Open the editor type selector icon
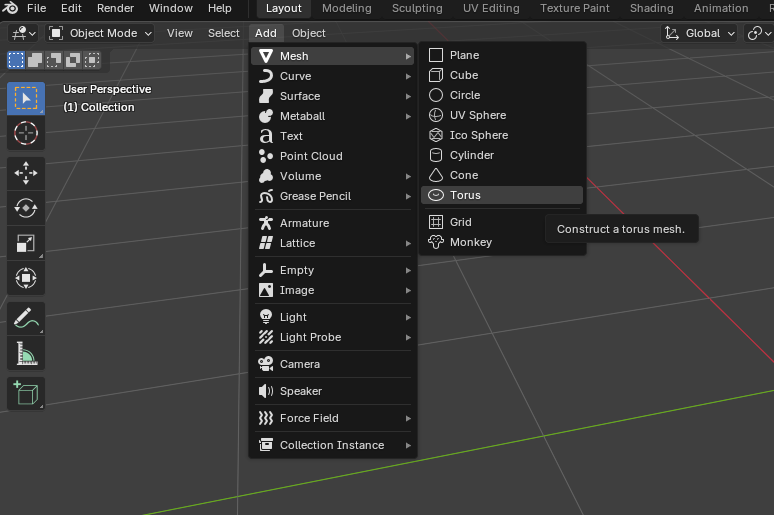The image size is (774, 515). [24, 33]
